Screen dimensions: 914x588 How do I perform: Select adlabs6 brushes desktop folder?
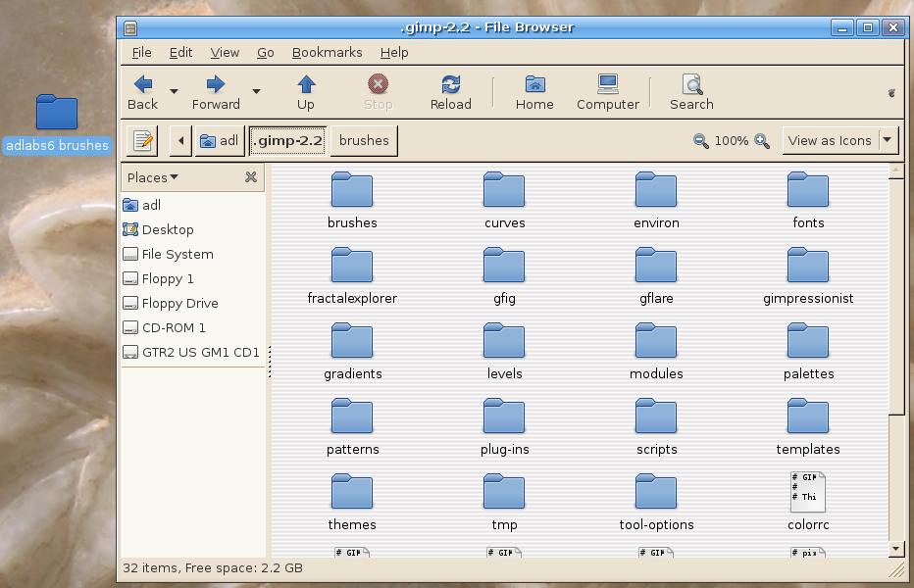click(57, 123)
